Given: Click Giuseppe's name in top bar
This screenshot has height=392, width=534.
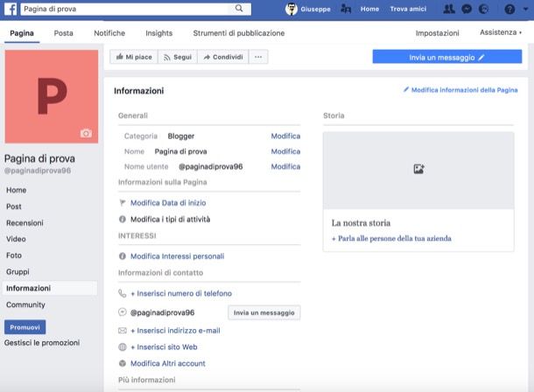Looking at the screenshot, I should tap(315, 9).
